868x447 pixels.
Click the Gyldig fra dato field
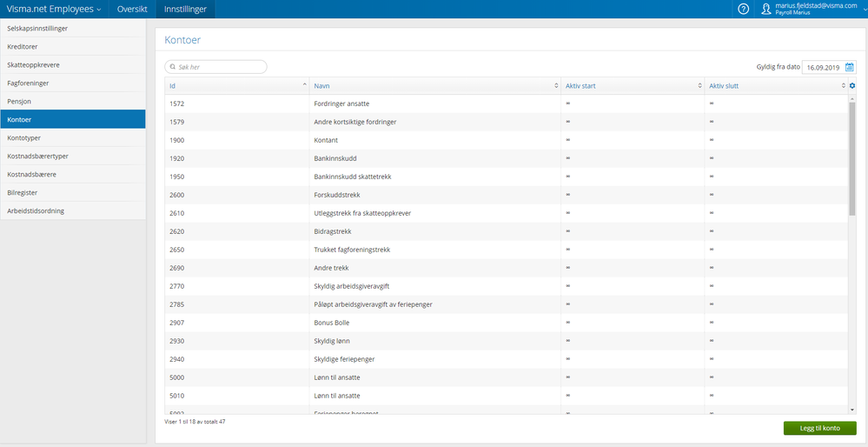click(821, 67)
